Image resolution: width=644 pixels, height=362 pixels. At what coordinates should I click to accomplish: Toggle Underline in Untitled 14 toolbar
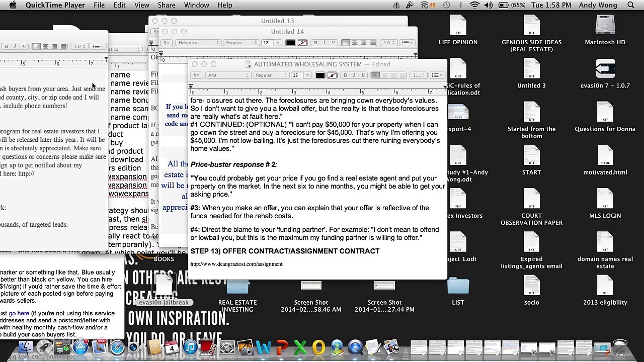click(333, 43)
